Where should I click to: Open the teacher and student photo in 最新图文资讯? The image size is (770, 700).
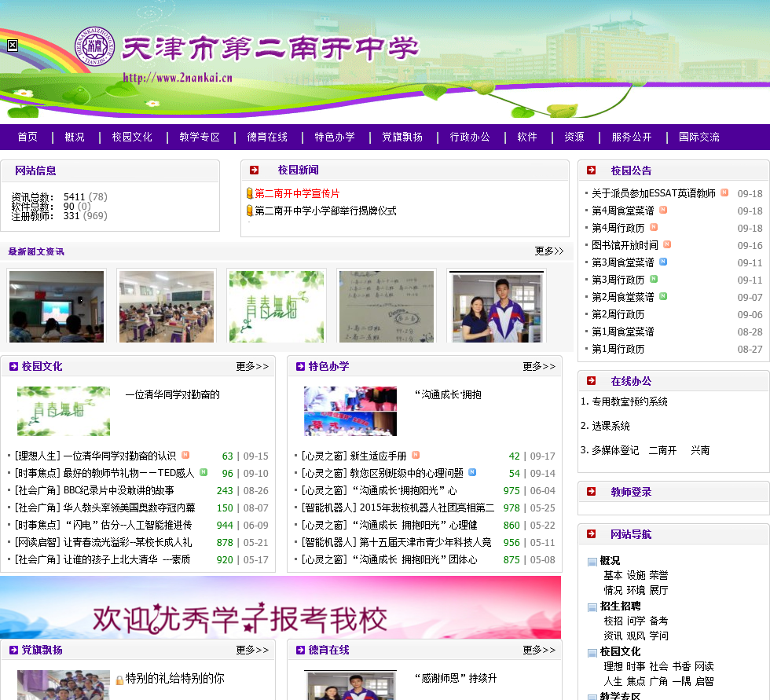497,306
